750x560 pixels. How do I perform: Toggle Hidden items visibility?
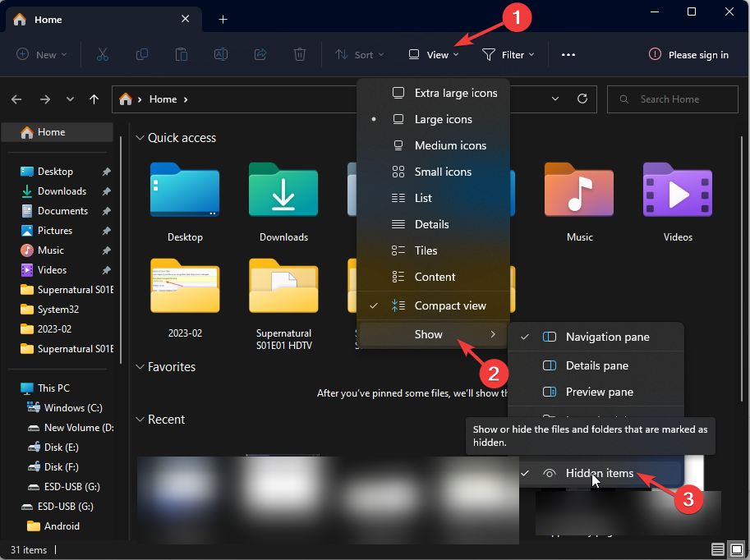click(x=599, y=473)
